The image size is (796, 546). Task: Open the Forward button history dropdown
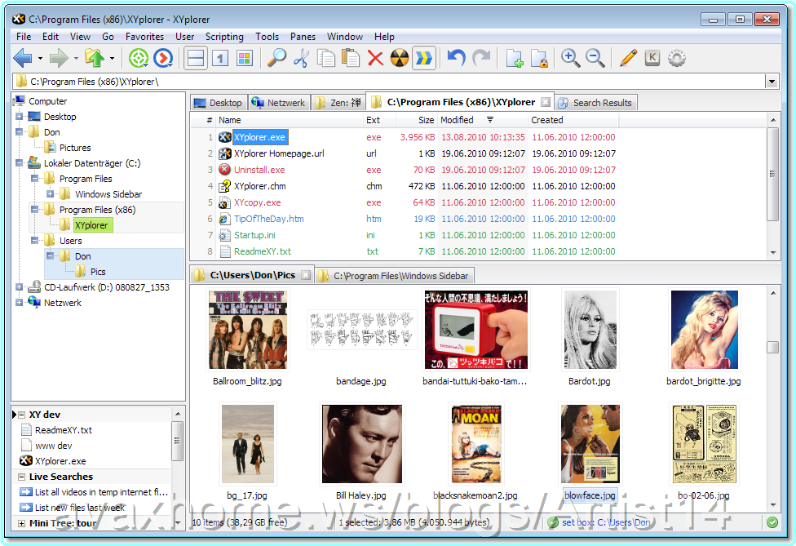pyautogui.click(x=76, y=58)
